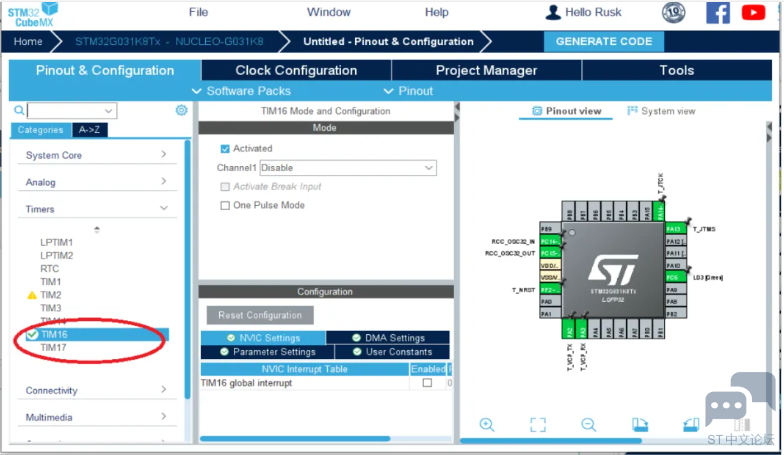Collapse panel using arrow right of TIM16 Mode and Configuration
Screen dimensions: 784x455
457,107
